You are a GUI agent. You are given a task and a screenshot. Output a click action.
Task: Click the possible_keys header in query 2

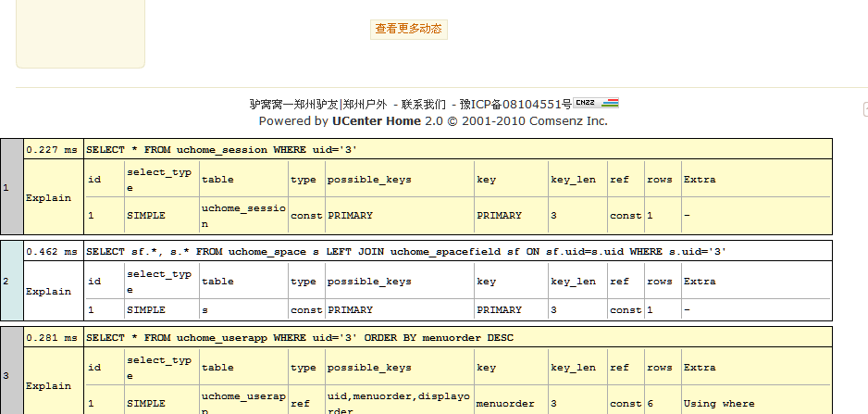(x=369, y=282)
